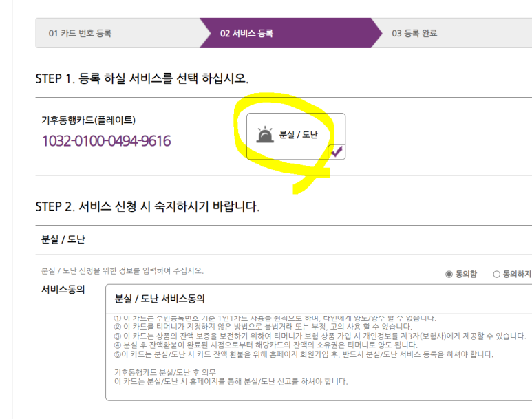Click the 기후동행카드 분실/도난 후 의무 line
This screenshot has width=532, height=419.
coord(165,372)
